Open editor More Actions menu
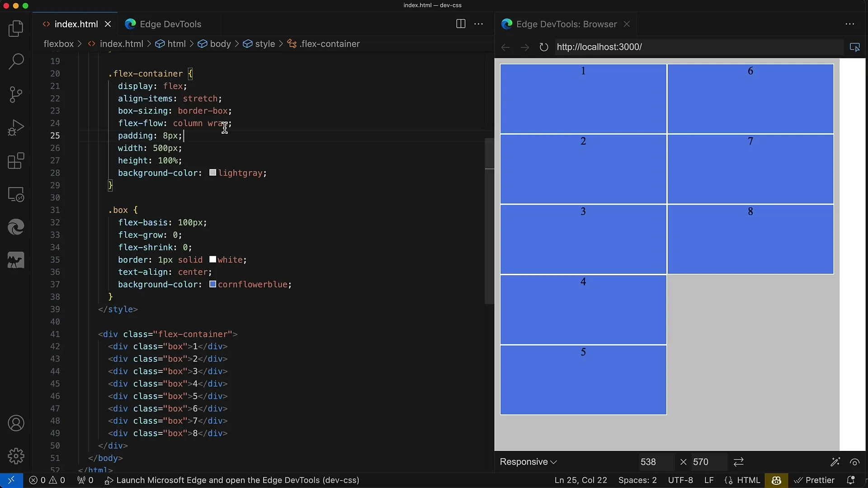Image resolution: width=868 pixels, height=488 pixels. click(479, 24)
